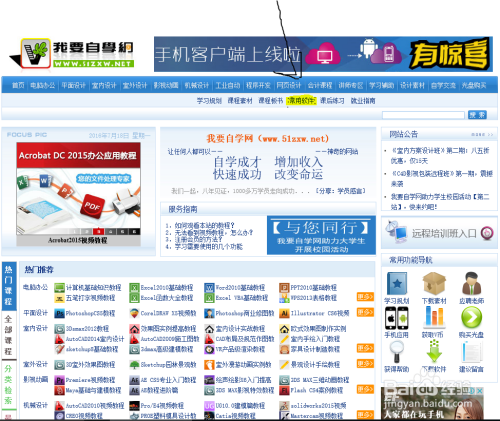The height and width of the screenshot is (421, 500).
Task: Click 更多 button for 室外设计 row
Action: point(365,364)
